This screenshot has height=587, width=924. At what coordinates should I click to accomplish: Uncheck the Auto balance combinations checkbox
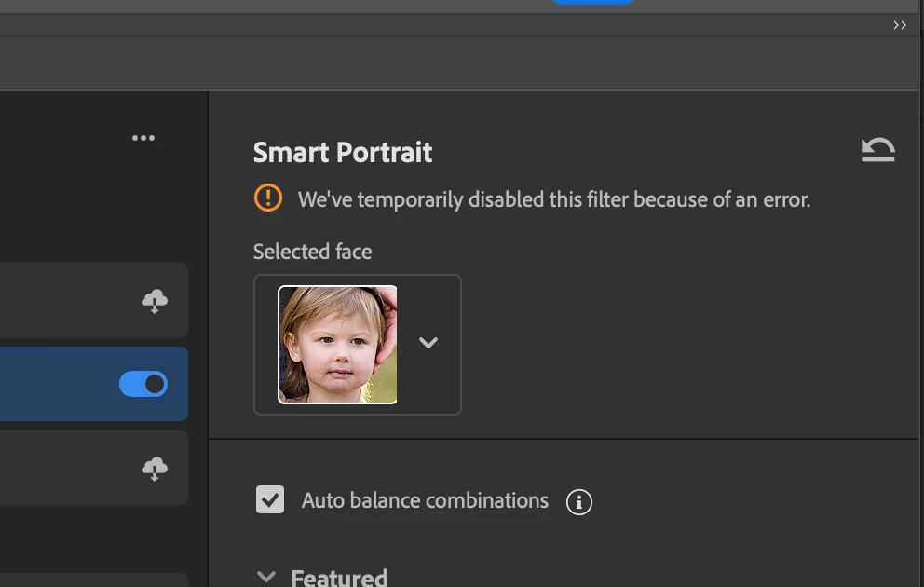(x=270, y=500)
